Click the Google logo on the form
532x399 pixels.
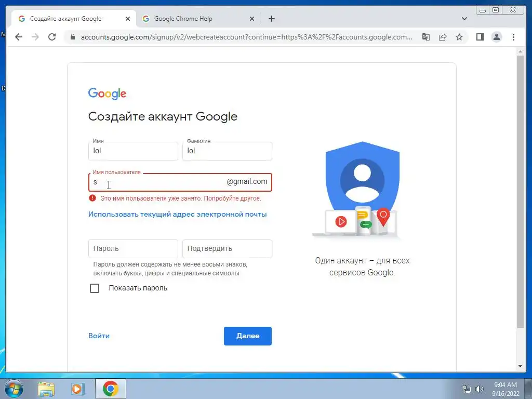pos(107,94)
